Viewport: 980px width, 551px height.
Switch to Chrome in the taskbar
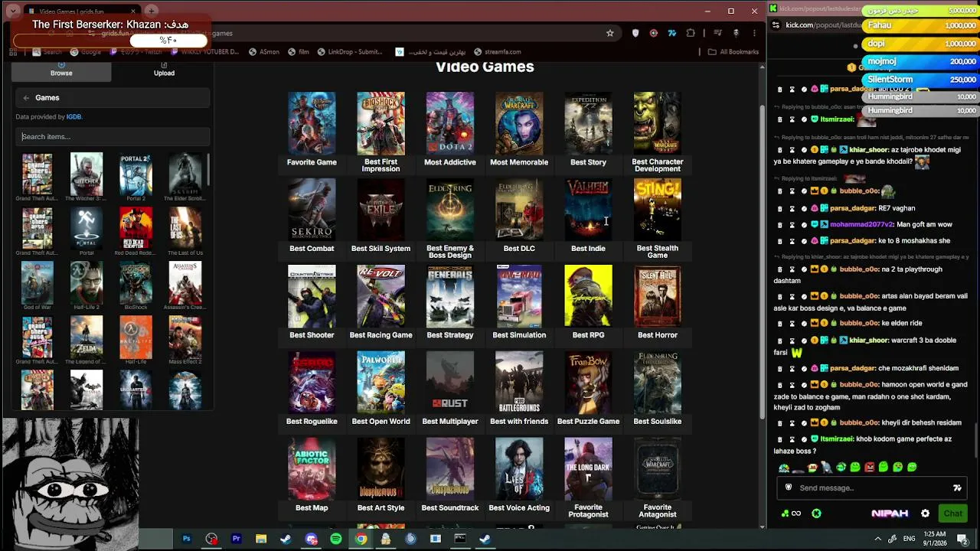pos(361,539)
